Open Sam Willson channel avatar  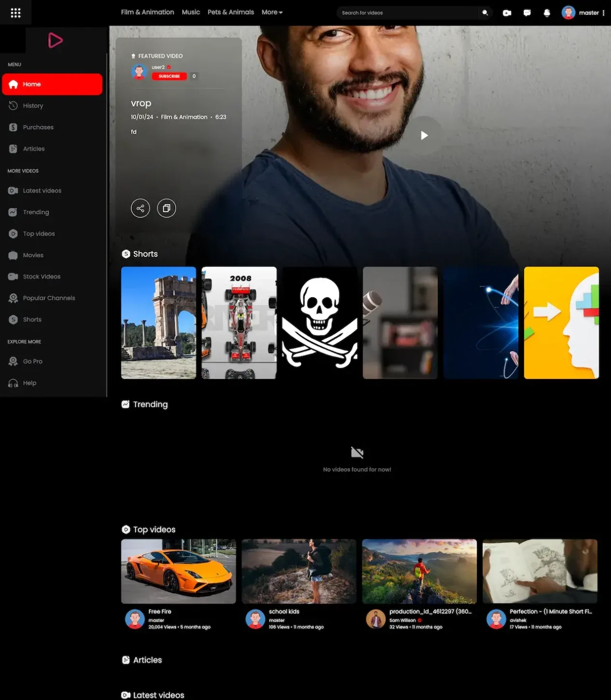tap(375, 619)
